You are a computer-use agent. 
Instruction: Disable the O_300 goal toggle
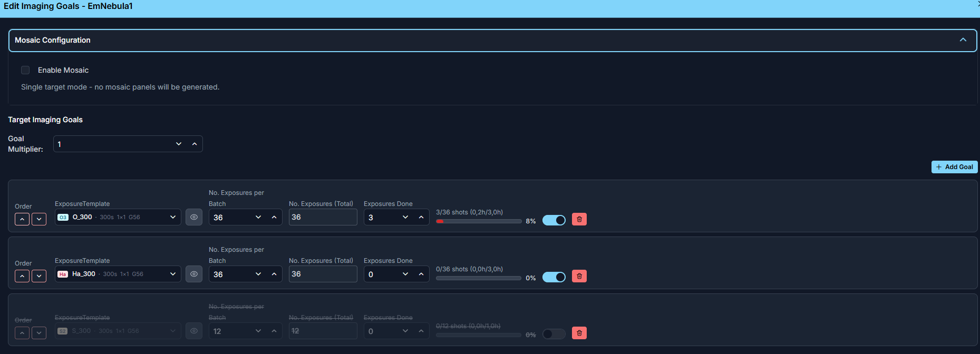point(554,220)
